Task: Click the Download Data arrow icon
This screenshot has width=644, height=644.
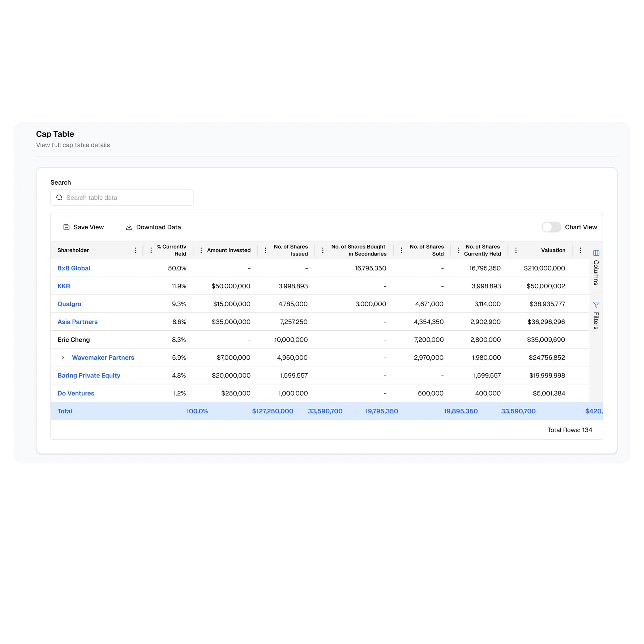Action: 129,227
